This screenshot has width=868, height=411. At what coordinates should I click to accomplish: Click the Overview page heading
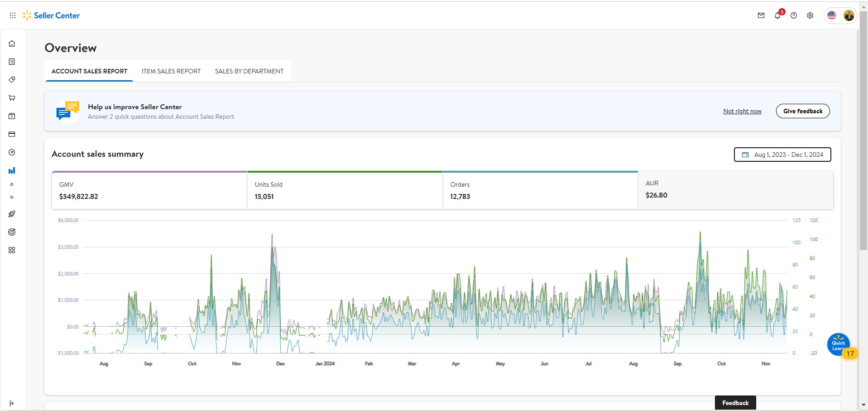pyautogui.click(x=71, y=48)
